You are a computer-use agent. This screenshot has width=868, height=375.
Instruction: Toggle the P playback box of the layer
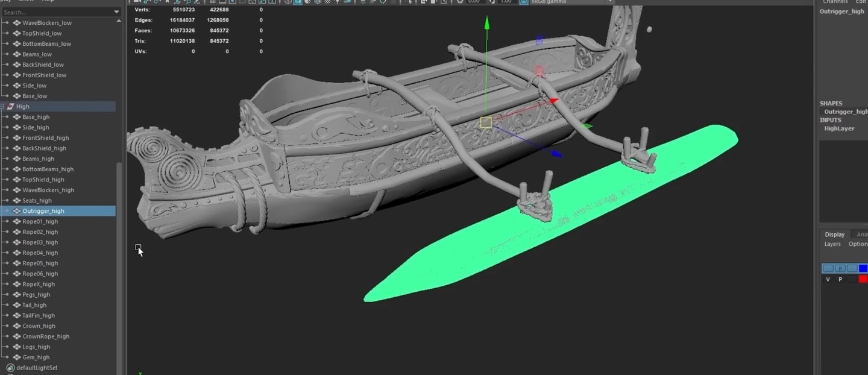pyautogui.click(x=840, y=279)
